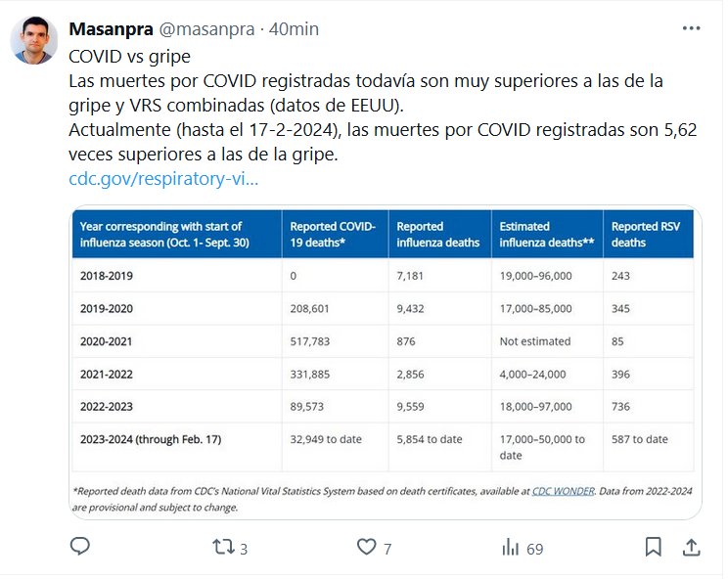Viewport: 728px width, 579px height.
Task: Click the share upload arrow icon
Action: pyautogui.click(x=690, y=547)
